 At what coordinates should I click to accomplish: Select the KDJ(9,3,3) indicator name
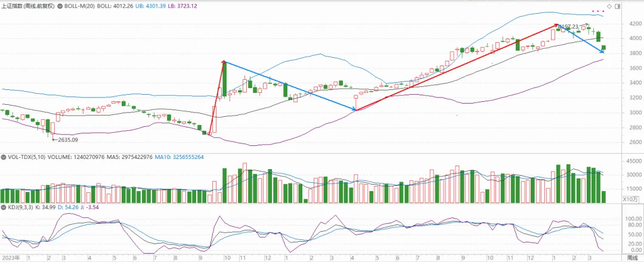pyautogui.click(x=20, y=207)
